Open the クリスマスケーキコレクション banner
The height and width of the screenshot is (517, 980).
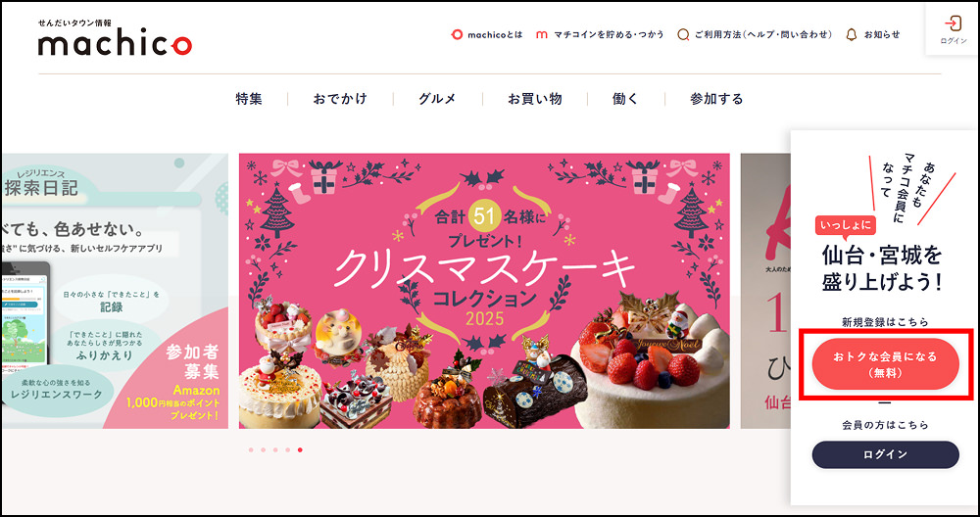[x=484, y=291]
